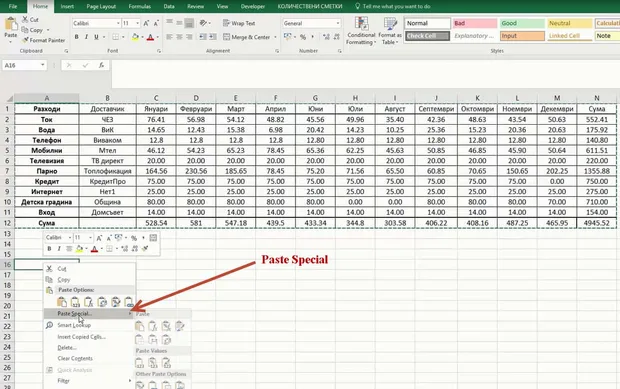Screen dimensions: 620x389
Task: Apply the Good cell style
Action: (522, 23)
